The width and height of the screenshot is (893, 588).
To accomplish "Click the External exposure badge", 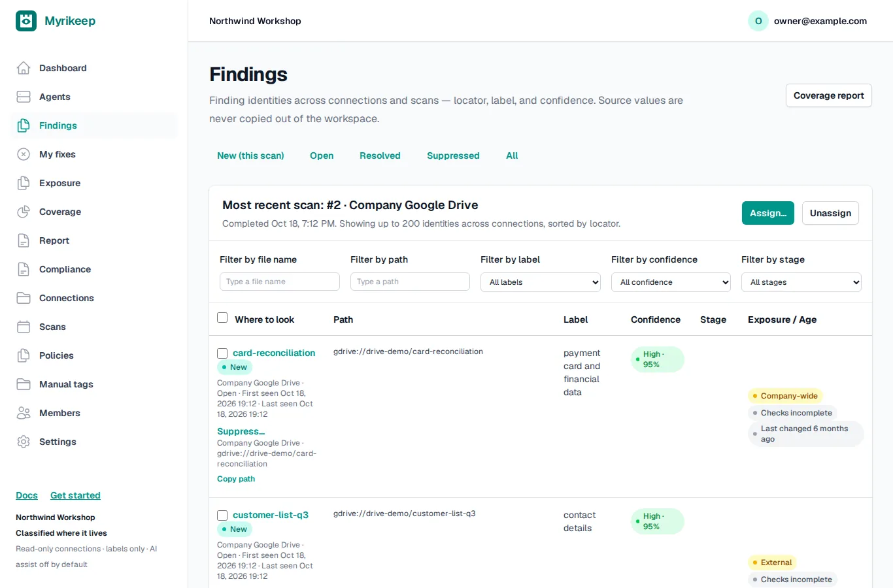I will point(772,563).
